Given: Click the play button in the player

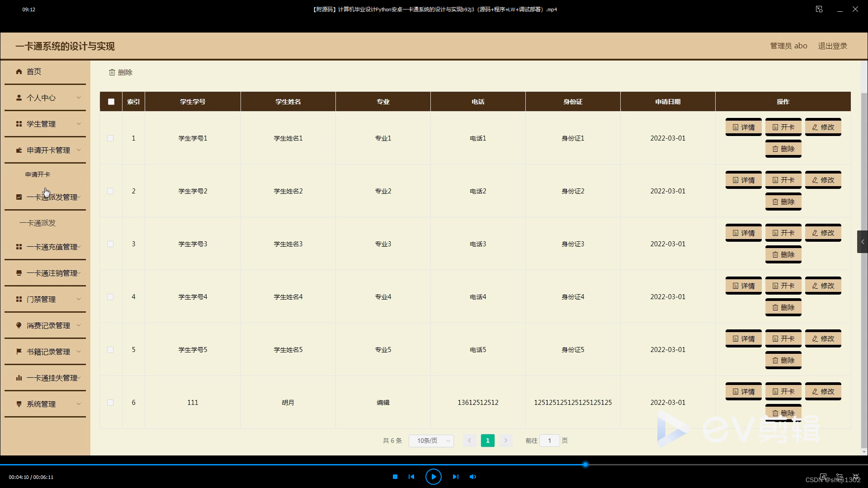Looking at the screenshot, I should pos(433,477).
